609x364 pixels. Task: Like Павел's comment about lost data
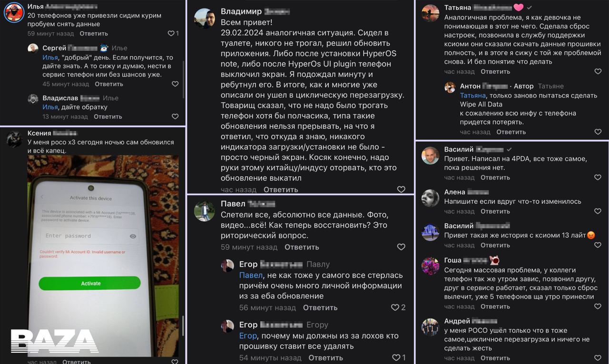401,247
